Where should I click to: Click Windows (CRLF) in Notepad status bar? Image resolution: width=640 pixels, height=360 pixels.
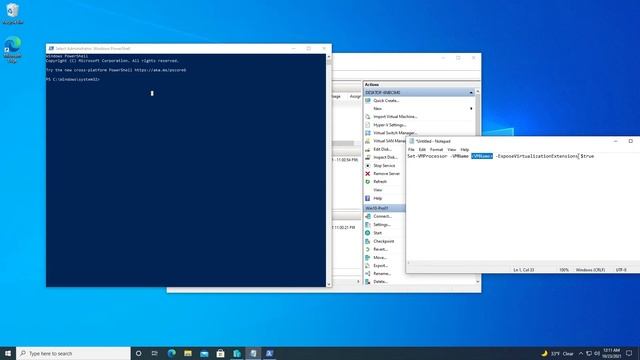tap(590, 270)
